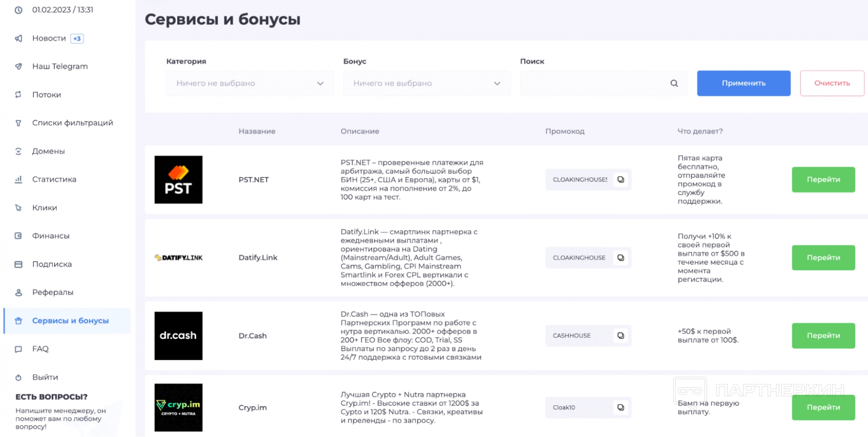Click Перейти for Dr.Cash
Image resolution: width=868 pixels, height=437 pixels.
pos(823,335)
